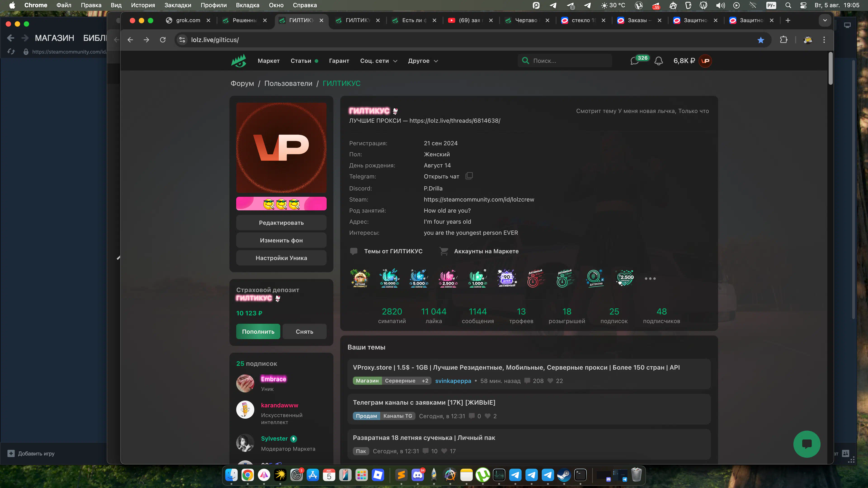Expand the Другое dropdown
This screenshot has height=488, width=868.
pos(423,61)
